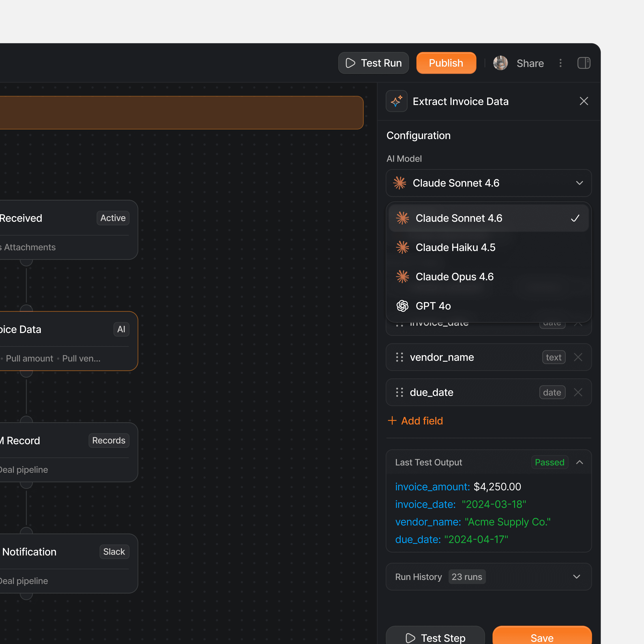The height and width of the screenshot is (644, 644).
Task: Close the Extract Invoice Data panel
Action: tap(584, 101)
